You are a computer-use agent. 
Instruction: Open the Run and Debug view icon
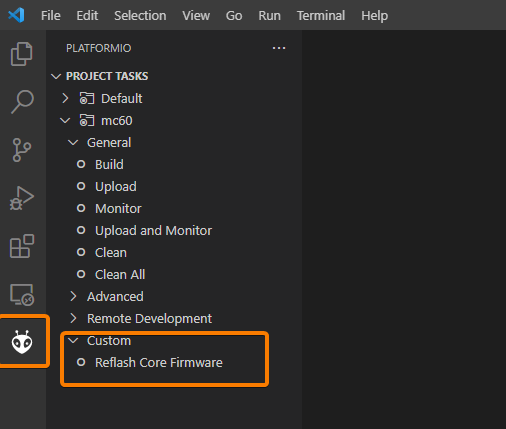pyautogui.click(x=22, y=198)
